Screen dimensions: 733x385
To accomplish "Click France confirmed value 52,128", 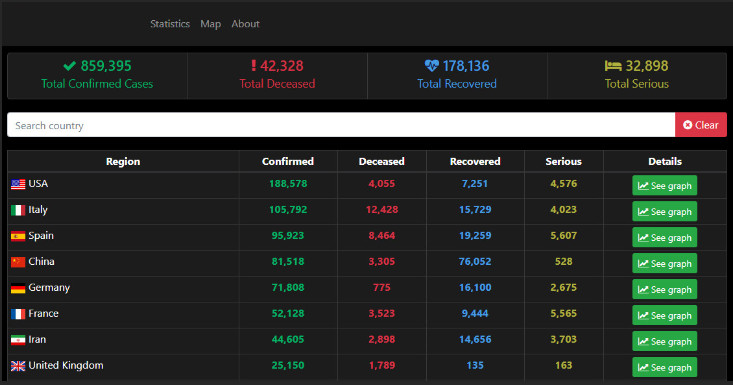I will pos(288,314).
